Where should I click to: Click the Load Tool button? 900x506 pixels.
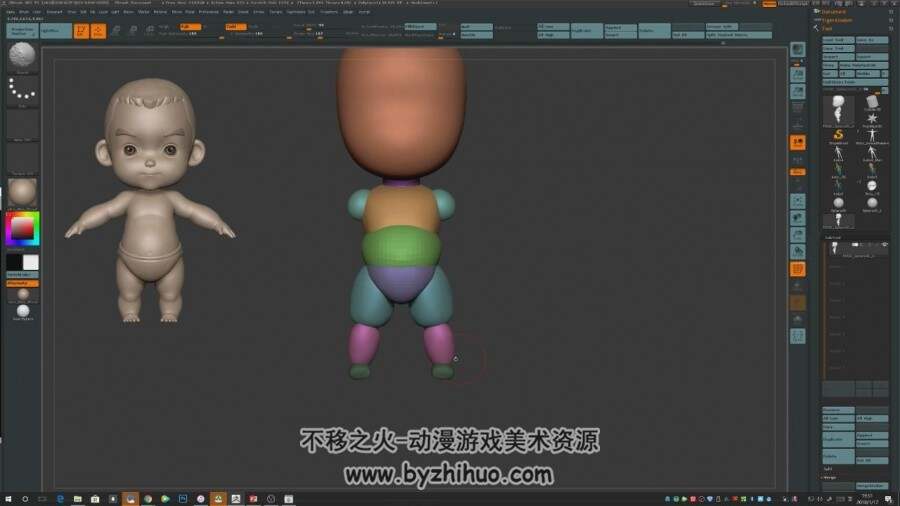(838, 40)
